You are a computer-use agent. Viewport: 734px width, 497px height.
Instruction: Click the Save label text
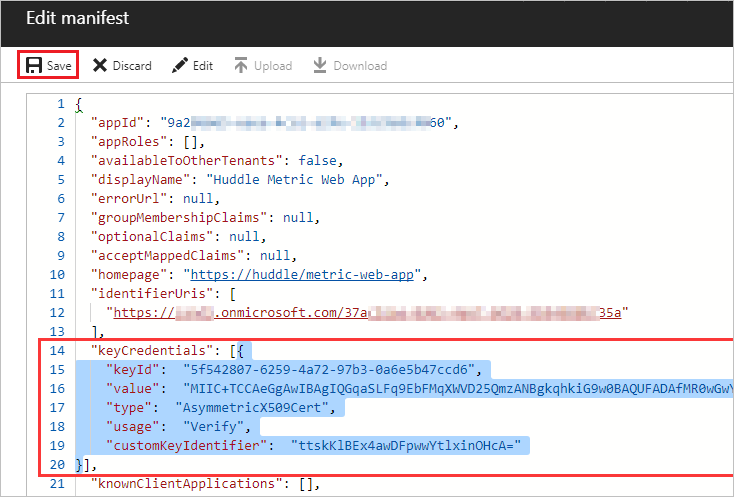59,66
